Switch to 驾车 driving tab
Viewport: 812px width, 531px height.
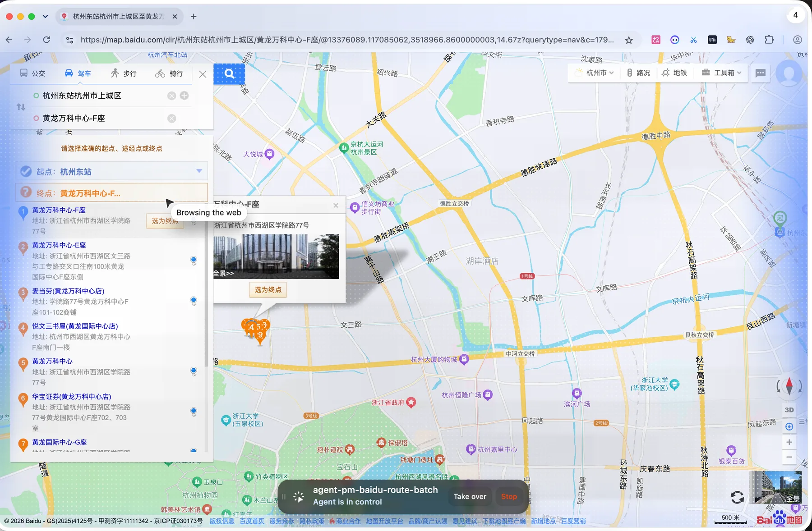pyautogui.click(x=78, y=73)
